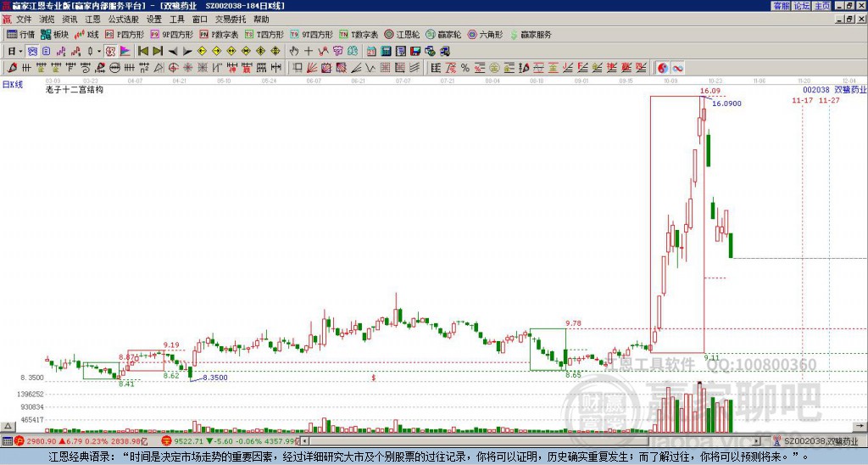Click the right arrow at chart edge
The image size is (868, 465).
coord(860,426)
